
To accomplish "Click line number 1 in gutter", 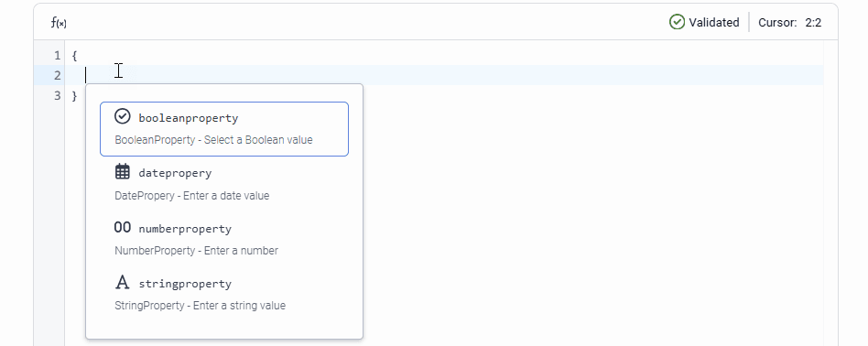I will pyautogui.click(x=57, y=55).
